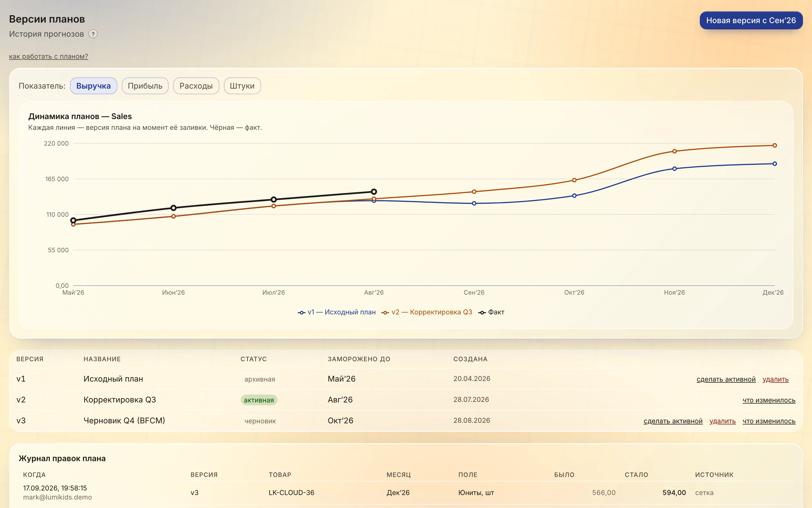Click the creation date 28.07.2026
812x508 pixels.
point(471,399)
